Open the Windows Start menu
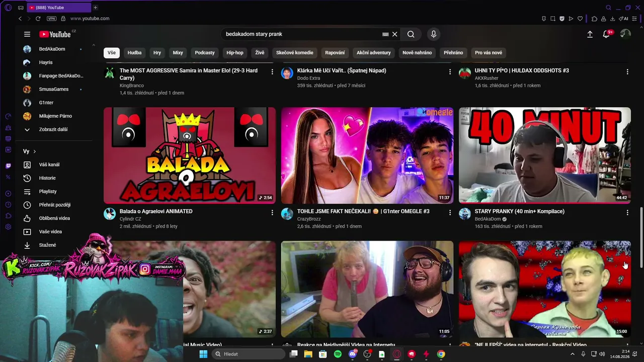 [203, 354]
